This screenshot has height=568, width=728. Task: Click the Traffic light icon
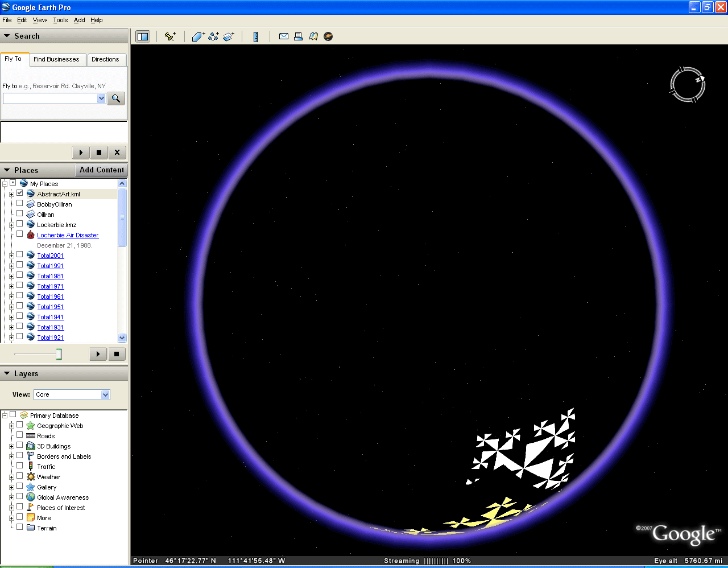31,467
